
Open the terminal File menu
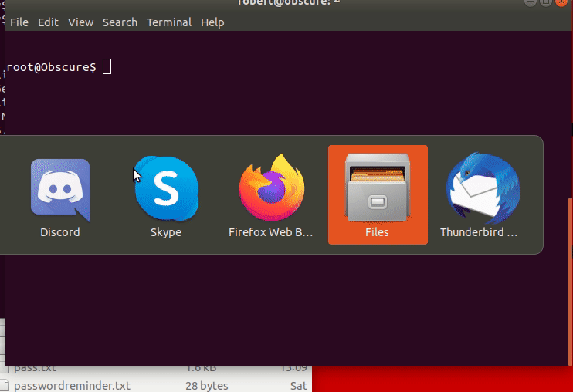(x=19, y=22)
